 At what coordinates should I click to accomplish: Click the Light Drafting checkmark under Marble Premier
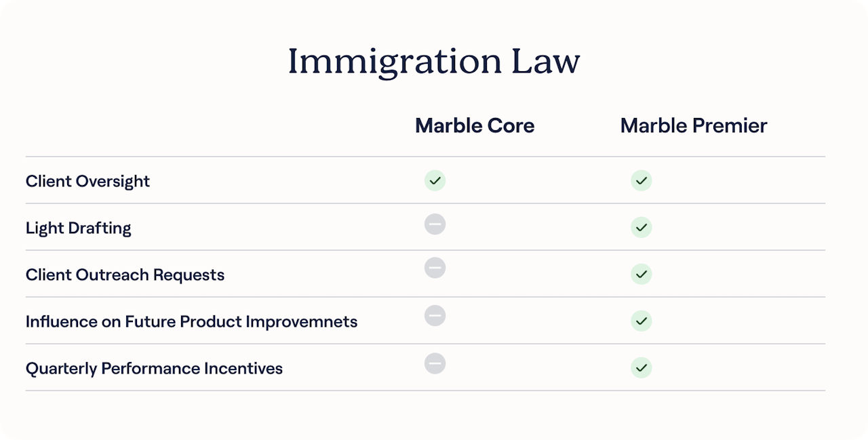(x=641, y=227)
